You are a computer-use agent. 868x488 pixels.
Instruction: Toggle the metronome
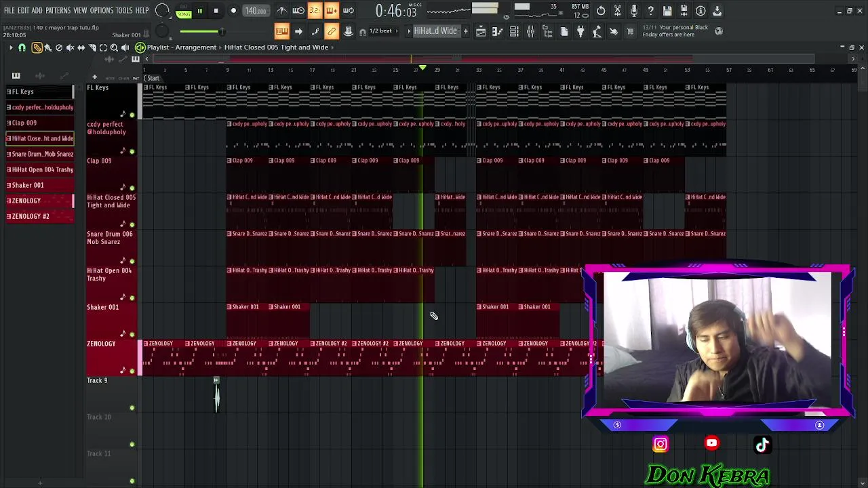(x=281, y=11)
